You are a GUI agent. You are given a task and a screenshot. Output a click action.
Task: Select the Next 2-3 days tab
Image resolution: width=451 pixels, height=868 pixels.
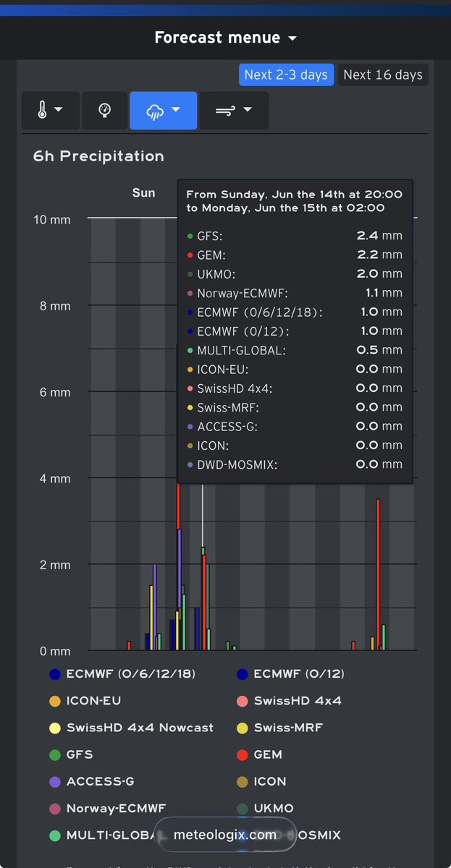tap(286, 75)
